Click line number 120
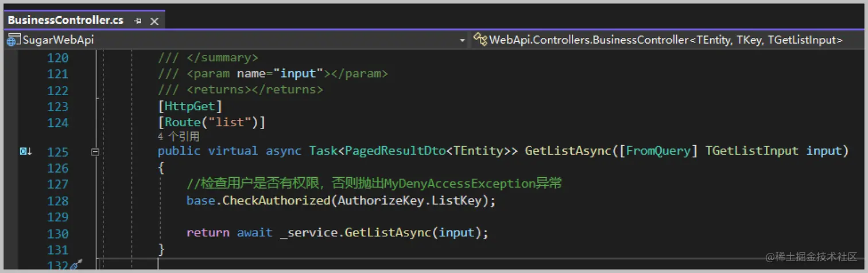Screen dimensions: 868x273 coord(57,58)
